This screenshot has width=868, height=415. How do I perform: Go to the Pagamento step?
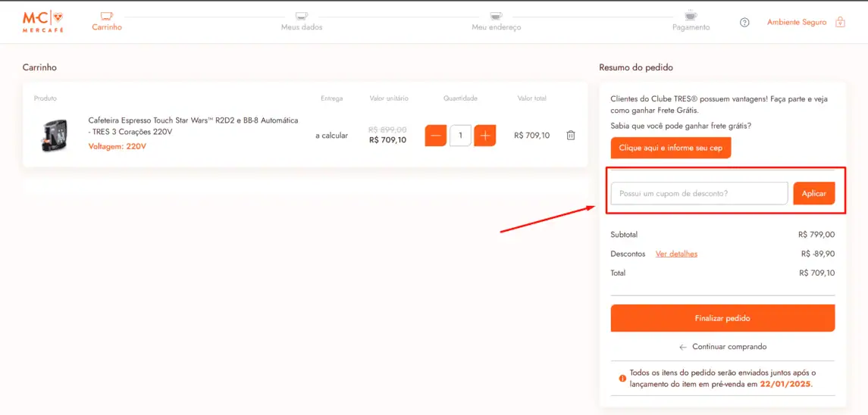(x=691, y=27)
